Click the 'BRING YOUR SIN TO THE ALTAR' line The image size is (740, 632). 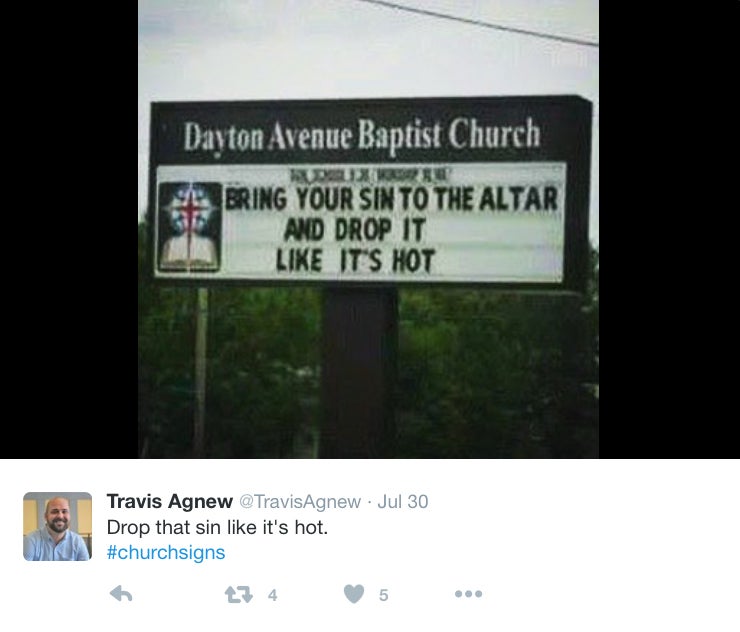[x=392, y=199]
